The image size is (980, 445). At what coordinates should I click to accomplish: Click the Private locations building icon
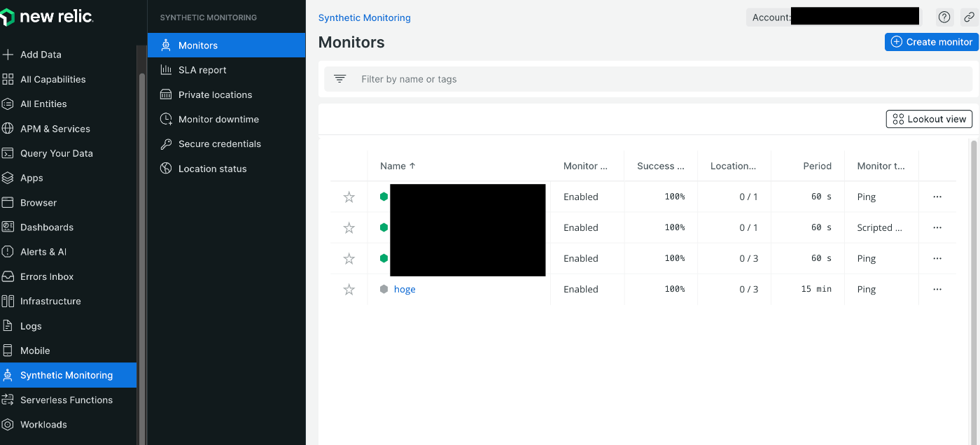click(x=166, y=94)
